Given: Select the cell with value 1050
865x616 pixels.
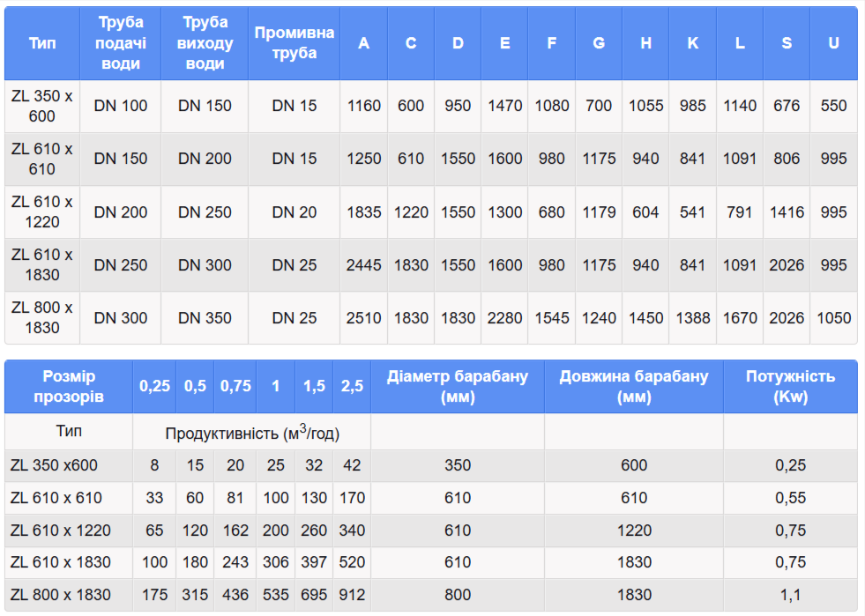Looking at the screenshot, I should (x=833, y=318).
